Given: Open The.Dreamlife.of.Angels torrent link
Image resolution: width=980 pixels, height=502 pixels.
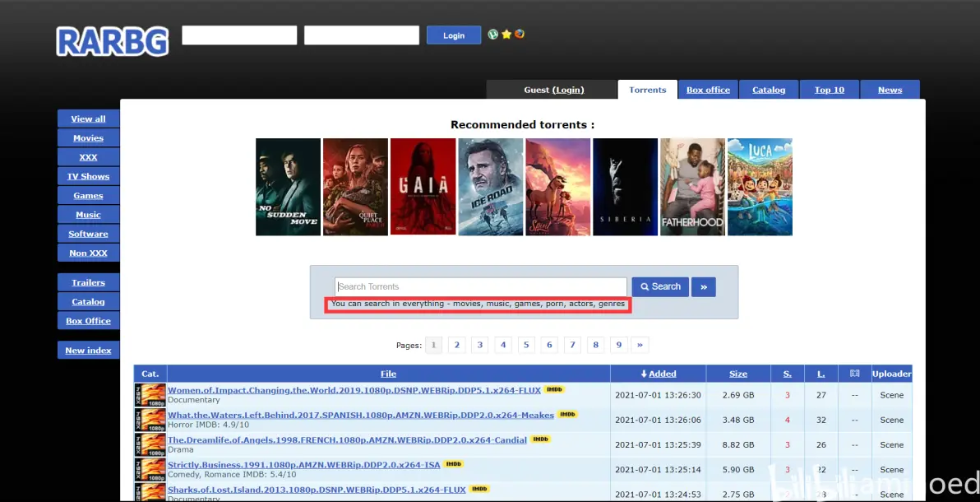Looking at the screenshot, I should (x=348, y=440).
